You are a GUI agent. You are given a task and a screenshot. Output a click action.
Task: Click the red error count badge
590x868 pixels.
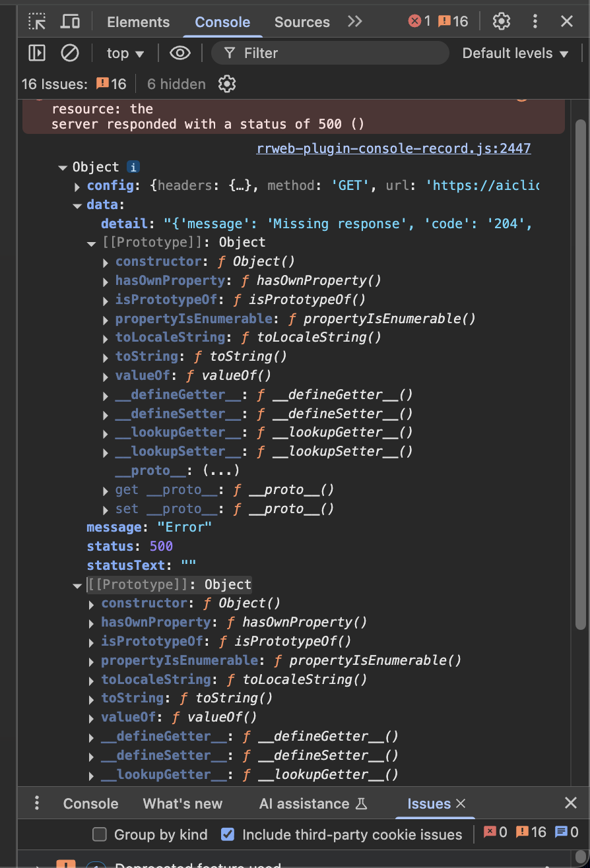point(419,22)
